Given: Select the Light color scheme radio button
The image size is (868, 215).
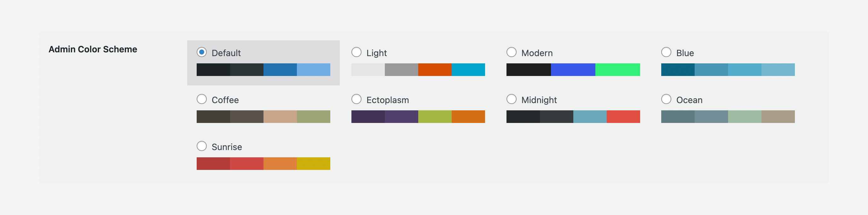Looking at the screenshot, I should (356, 52).
